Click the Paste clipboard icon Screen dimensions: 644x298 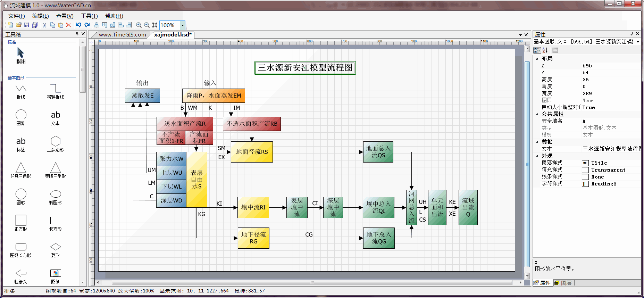(61, 25)
